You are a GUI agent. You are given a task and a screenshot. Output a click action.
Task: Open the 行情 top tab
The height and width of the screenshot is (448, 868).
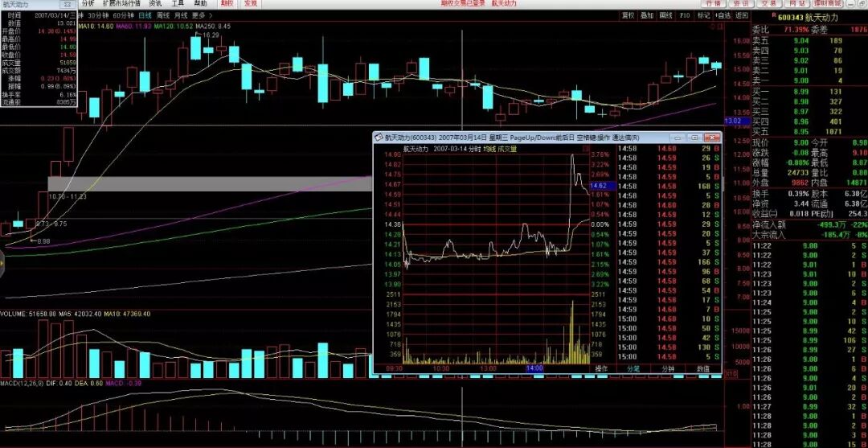point(714,3)
